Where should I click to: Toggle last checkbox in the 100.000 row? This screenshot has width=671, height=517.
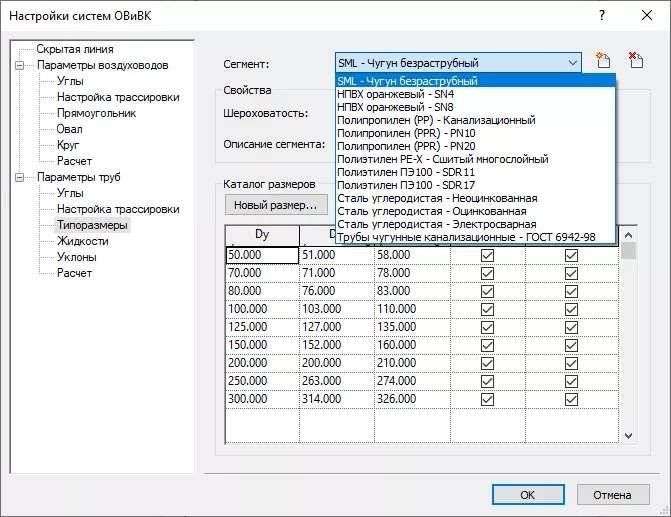571,309
